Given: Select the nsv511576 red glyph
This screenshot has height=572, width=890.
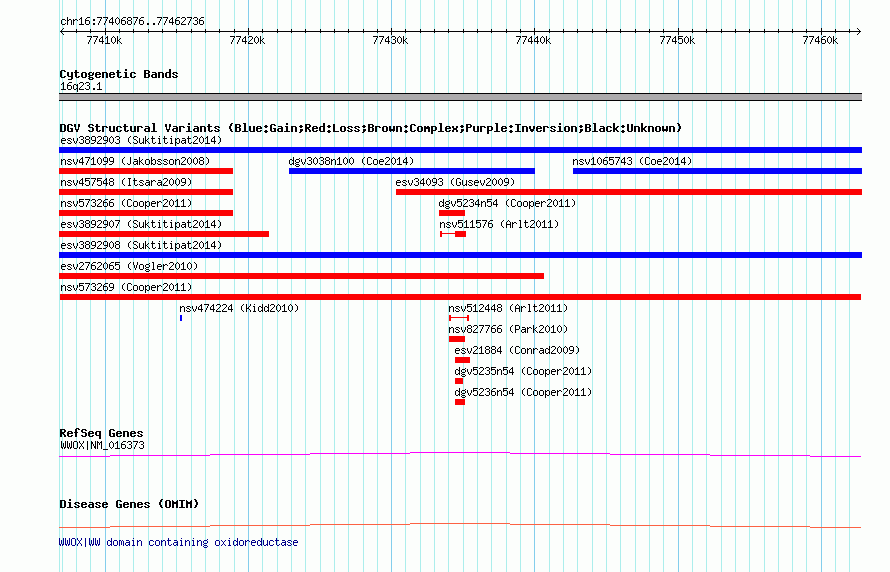Looking at the screenshot, I should click(453, 234).
